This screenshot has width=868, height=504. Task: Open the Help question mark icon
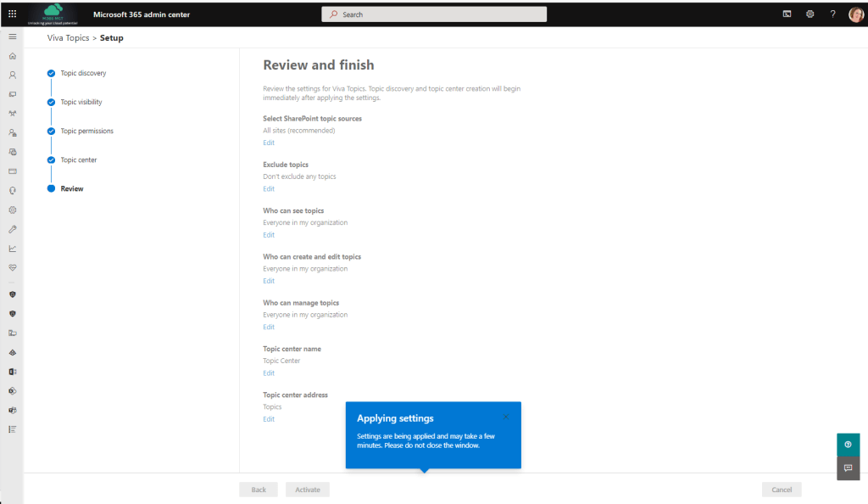point(832,14)
